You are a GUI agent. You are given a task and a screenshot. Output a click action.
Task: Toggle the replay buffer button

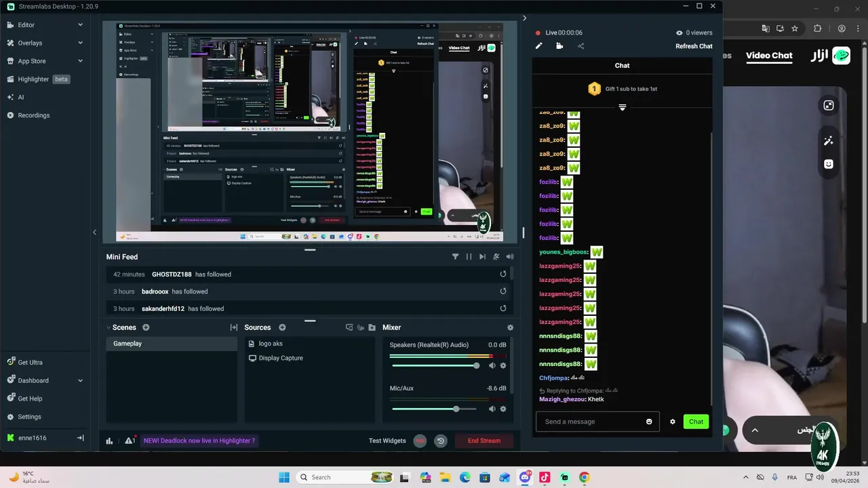coord(441,441)
